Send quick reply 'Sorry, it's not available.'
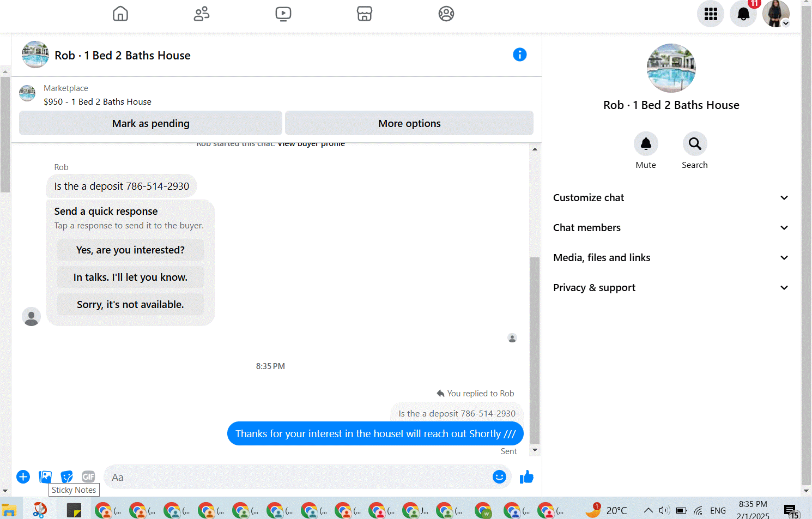812x519 pixels. (130, 305)
